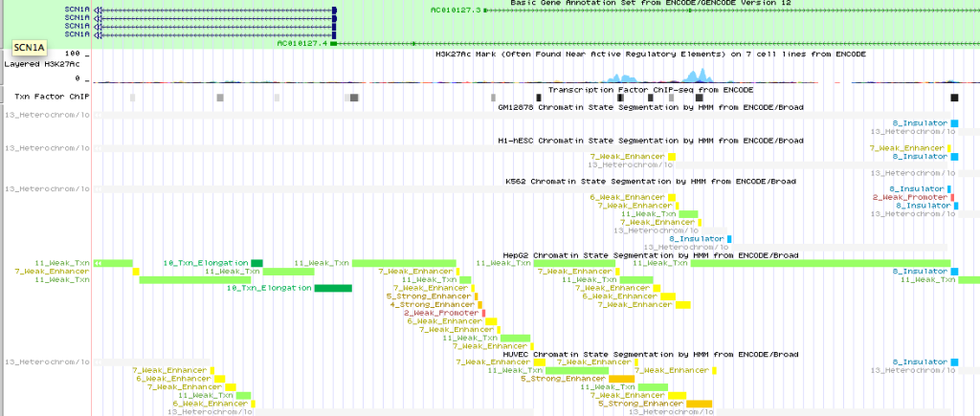Click the HUVEC Chromatin State Segmentation title

pyautogui.click(x=651, y=354)
